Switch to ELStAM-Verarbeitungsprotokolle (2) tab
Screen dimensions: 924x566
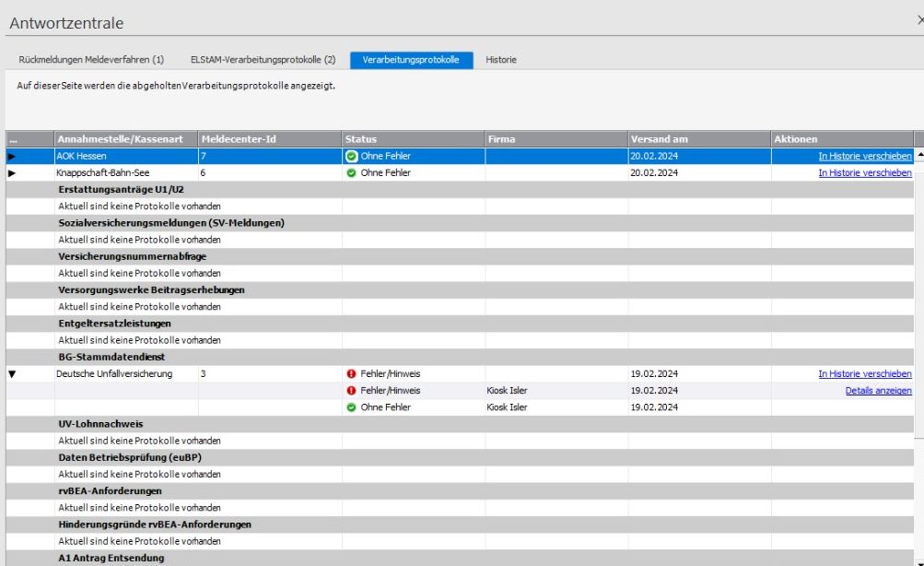[263, 60]
